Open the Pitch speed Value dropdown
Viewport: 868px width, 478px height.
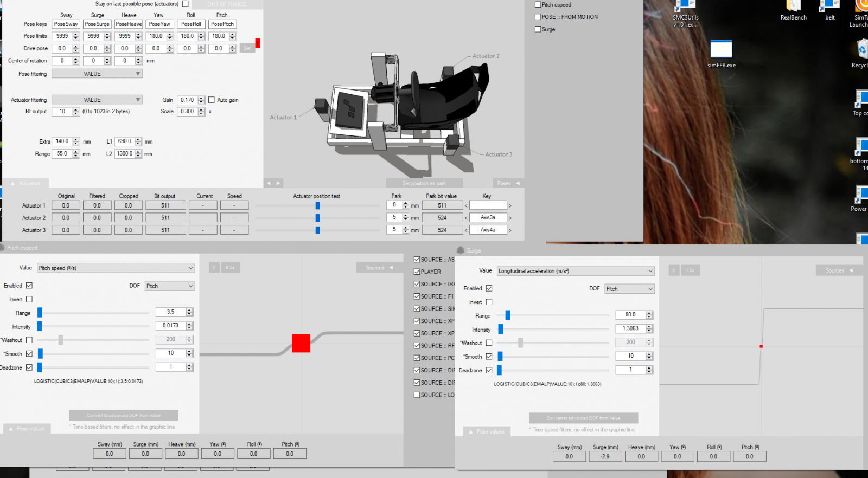coord(116,268)
